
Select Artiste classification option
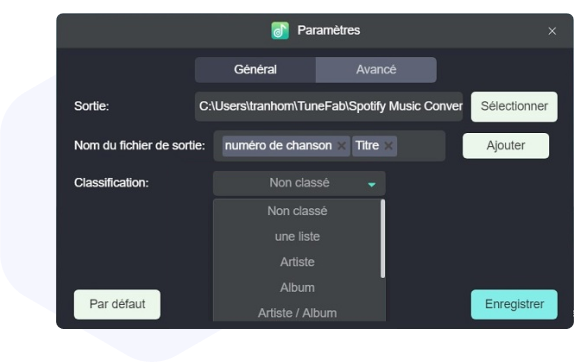(x=297, y=262)
